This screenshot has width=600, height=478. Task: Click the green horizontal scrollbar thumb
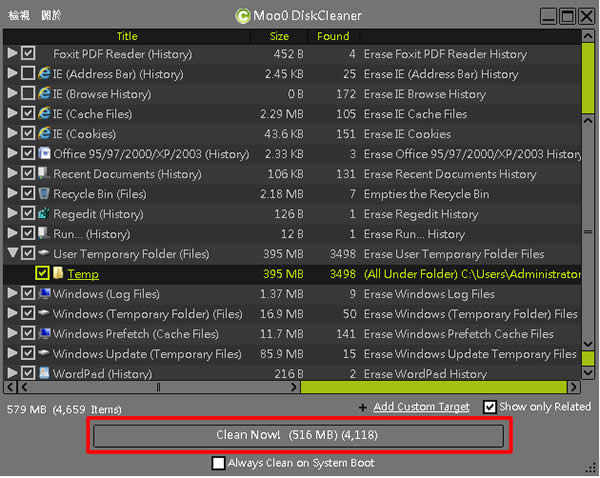pos(434,387)
